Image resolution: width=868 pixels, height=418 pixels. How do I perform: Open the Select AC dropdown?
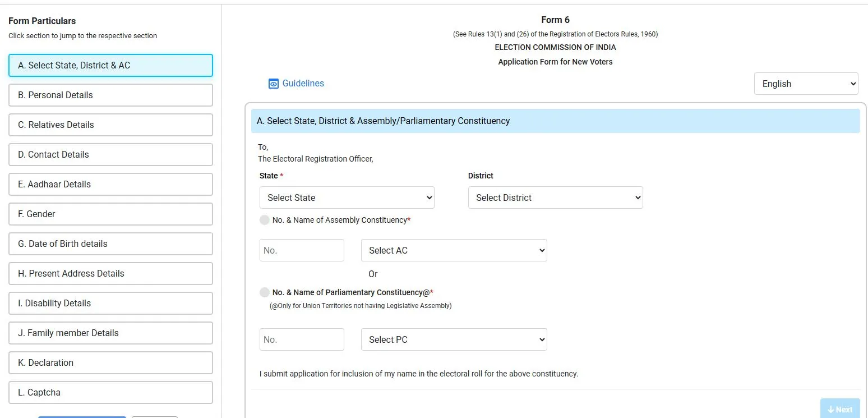454,250
